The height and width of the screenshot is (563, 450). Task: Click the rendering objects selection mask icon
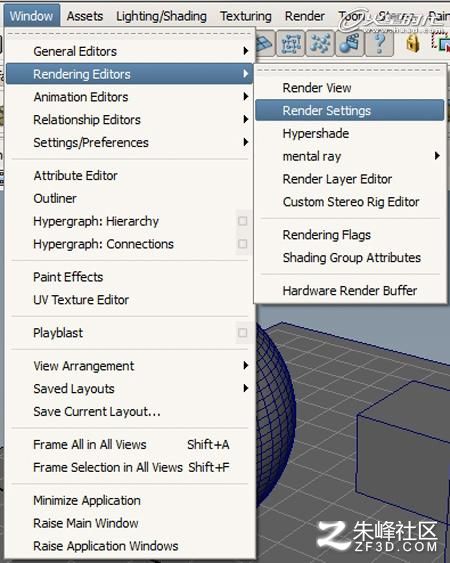pos(349,44)
